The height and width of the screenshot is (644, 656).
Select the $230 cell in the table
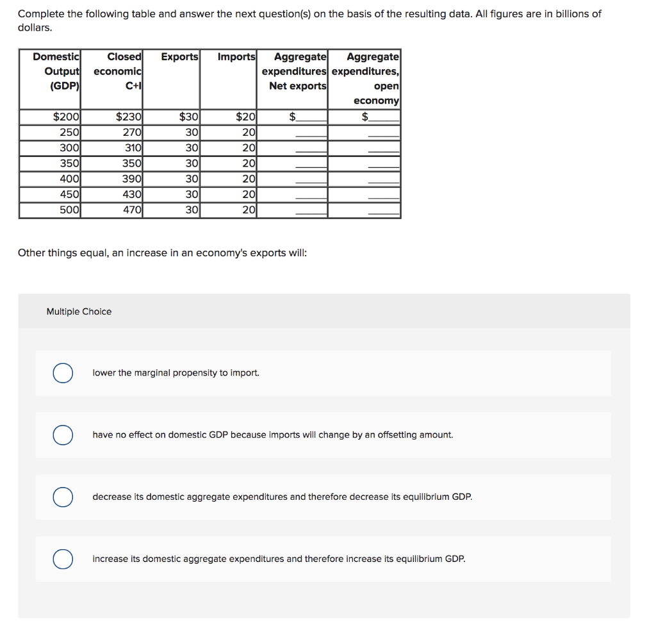pos(127,117)
